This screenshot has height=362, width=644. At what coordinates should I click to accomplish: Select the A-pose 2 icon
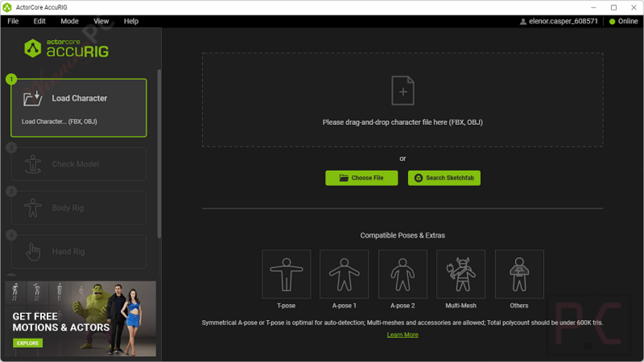pos(402,273)
